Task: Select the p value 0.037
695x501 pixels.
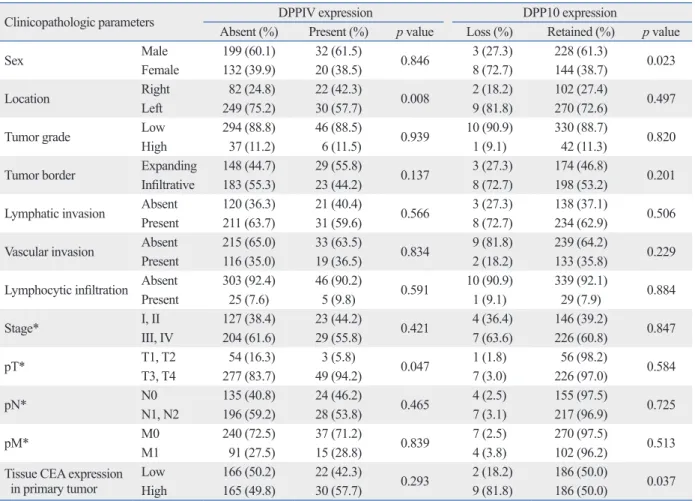Action: point(661,481)
